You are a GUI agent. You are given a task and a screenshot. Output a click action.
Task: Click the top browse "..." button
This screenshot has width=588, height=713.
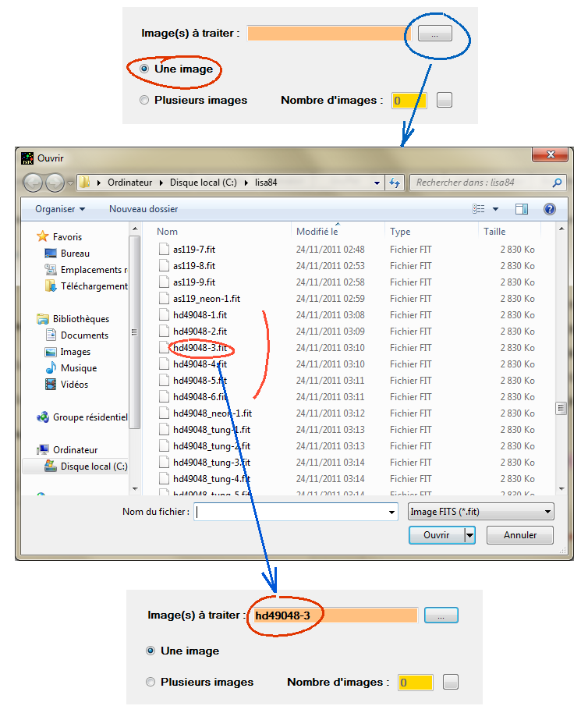pyautogui.click(x=434, y=34)
